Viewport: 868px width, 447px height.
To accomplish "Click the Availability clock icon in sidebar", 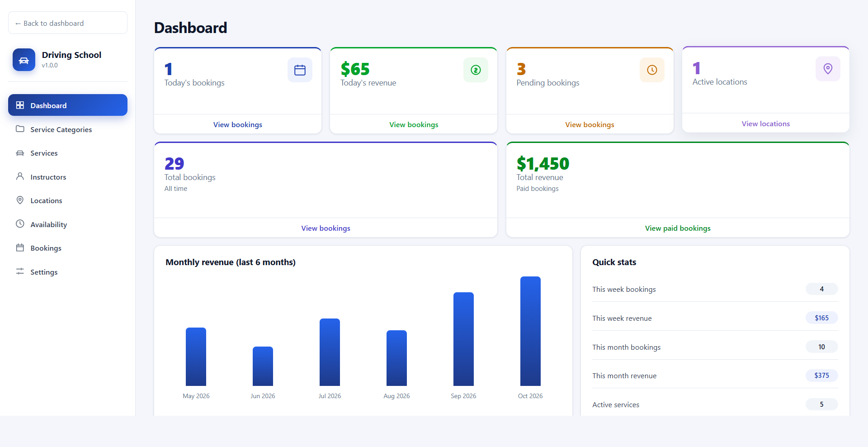I will pos(20,224).
